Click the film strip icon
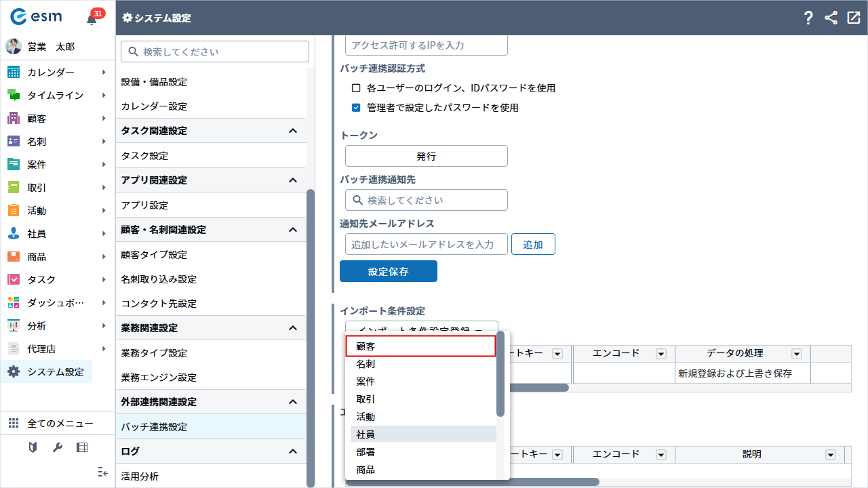This screenshot has width=868, height=488. pos(82,447)
